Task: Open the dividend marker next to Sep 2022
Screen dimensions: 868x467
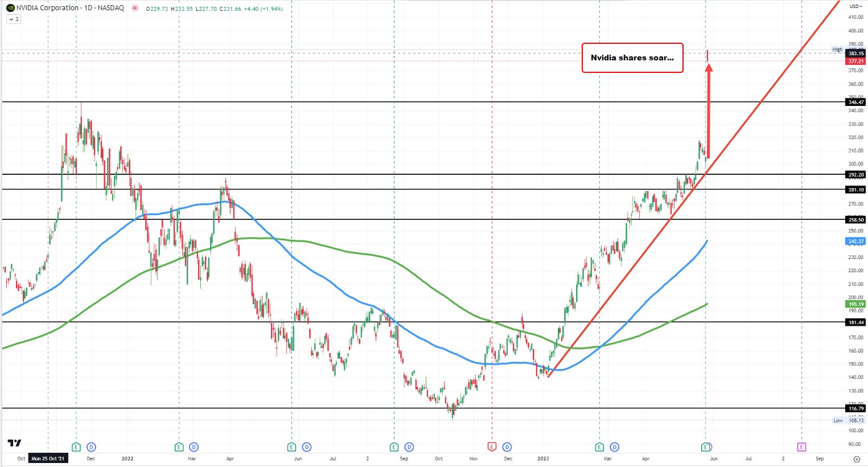Action: click(409, 447)
